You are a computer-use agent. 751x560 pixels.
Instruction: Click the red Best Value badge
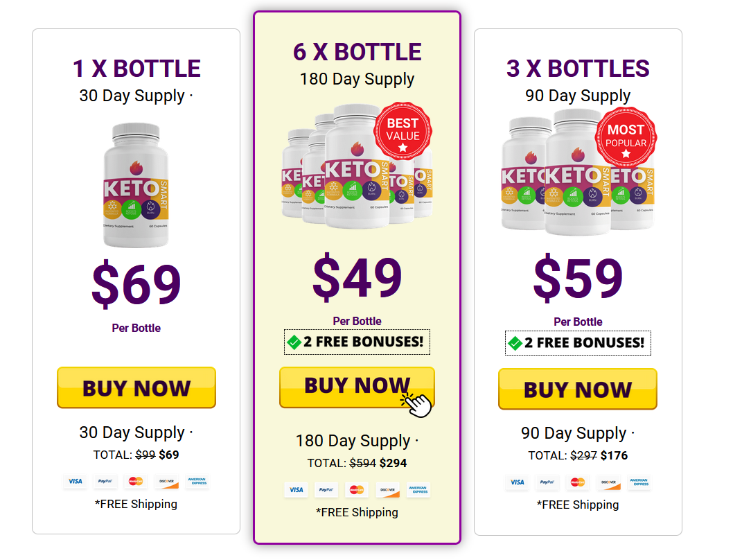[x=403, y=131]
